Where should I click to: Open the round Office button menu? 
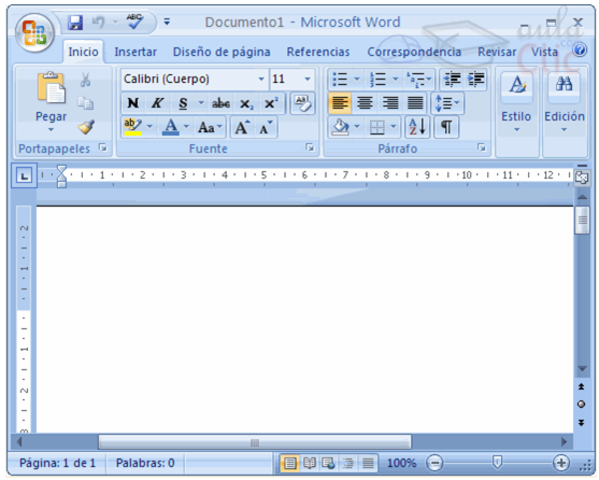point(34,33)
